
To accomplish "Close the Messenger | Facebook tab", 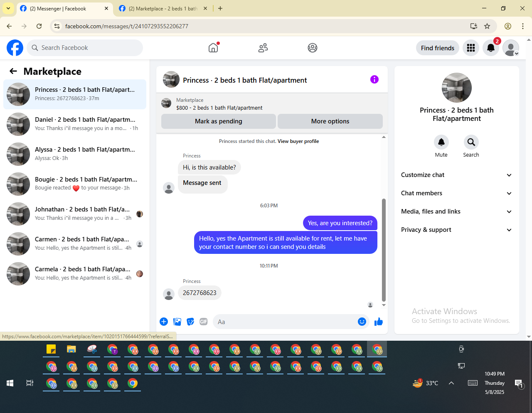I will [x=106, y=8].
